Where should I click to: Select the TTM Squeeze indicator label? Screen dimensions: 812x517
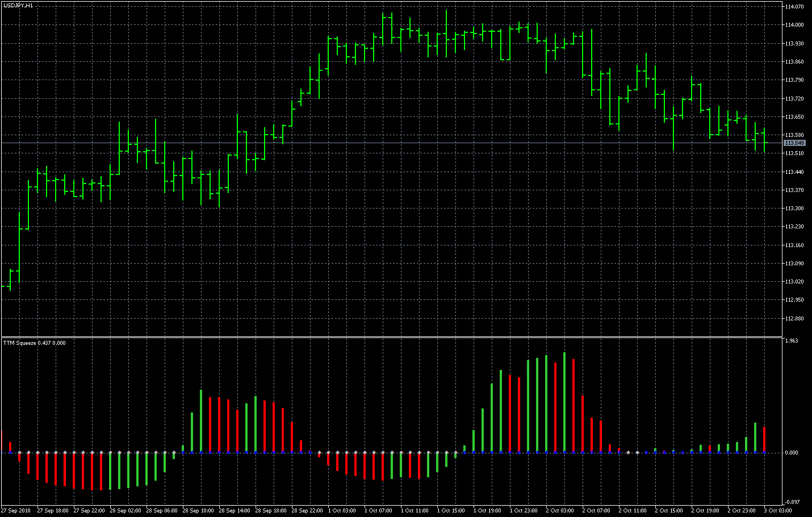(34, 343)
